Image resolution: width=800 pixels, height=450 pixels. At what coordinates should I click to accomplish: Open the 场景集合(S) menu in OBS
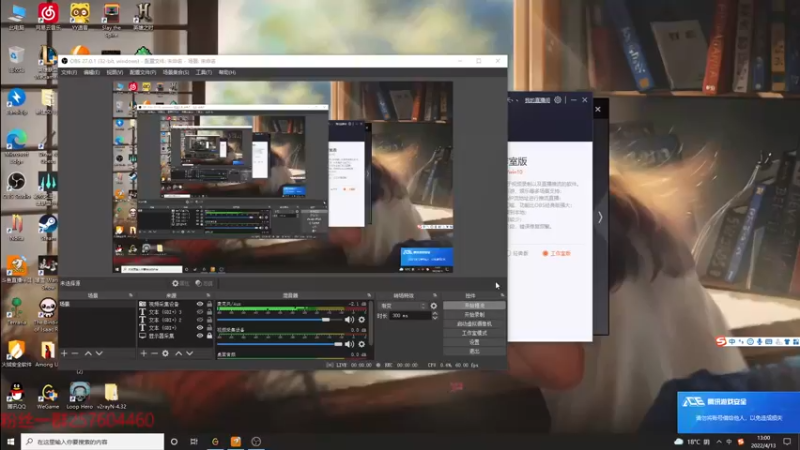point(176,72)
